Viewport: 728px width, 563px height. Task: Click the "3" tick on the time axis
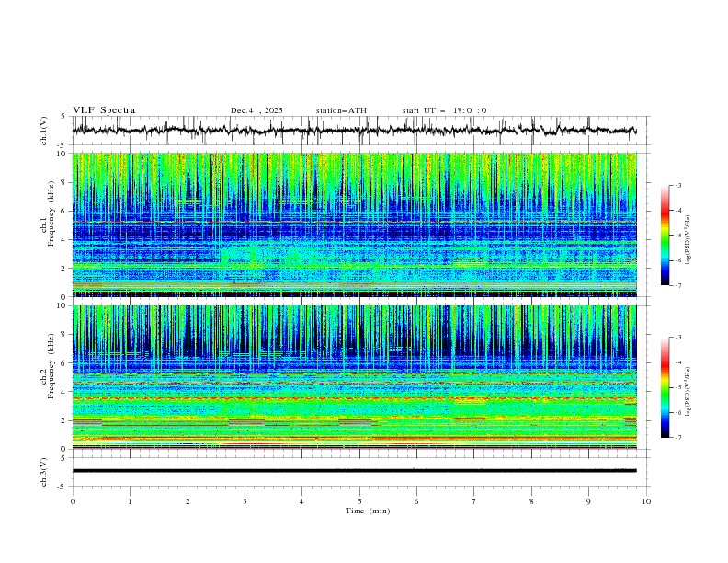coord(245,501)
